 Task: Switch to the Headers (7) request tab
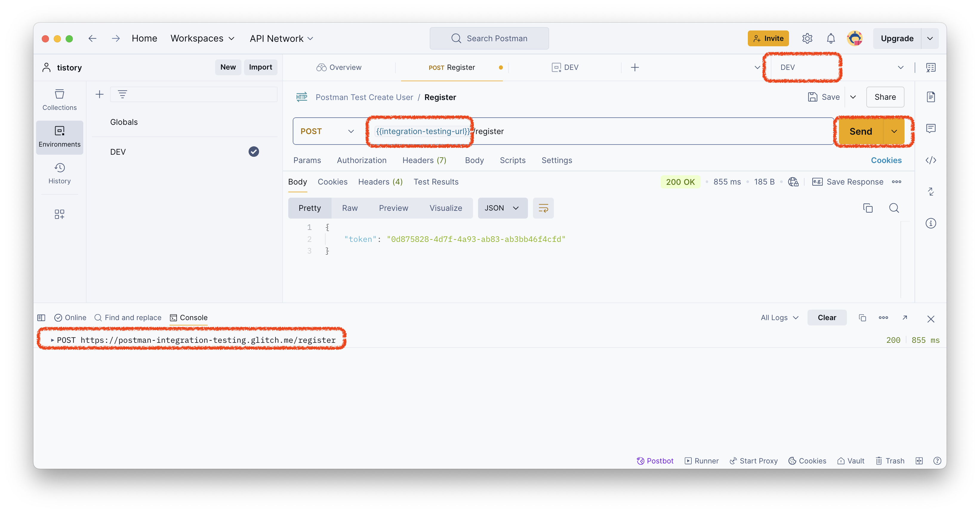(424, 160)
